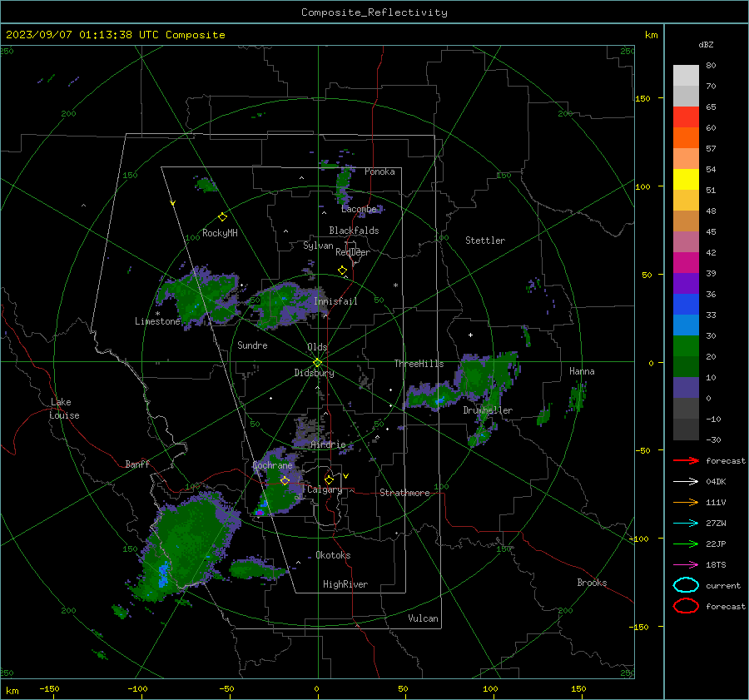This screenshot has height=700, width=749.
Task: Click the Okotoks label
Action: [x=333, y=555]
